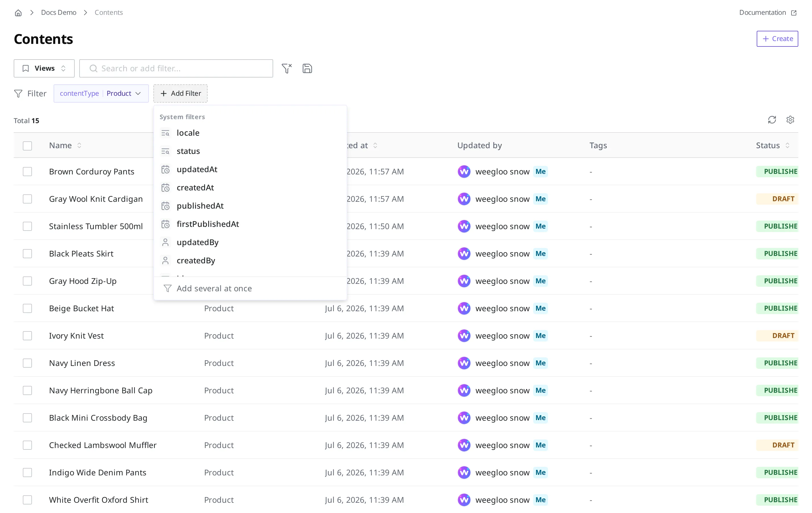This screenshot has width=812, height=513.
Task: Choose the createdBy filter option
Action: 250,260
